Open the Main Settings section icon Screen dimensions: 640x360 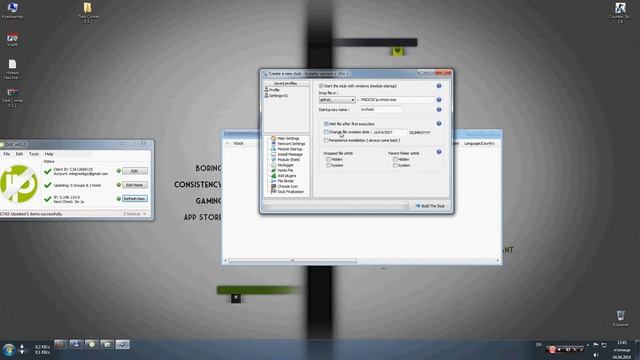click(x=273, y=138)
